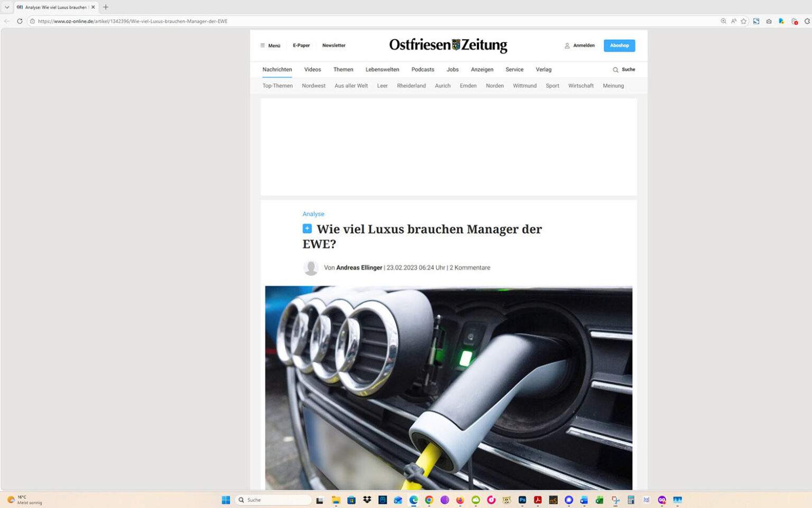812x508 pixels.
Task: Open the 2 Kommentare link
Action: [x=469, y=267]
